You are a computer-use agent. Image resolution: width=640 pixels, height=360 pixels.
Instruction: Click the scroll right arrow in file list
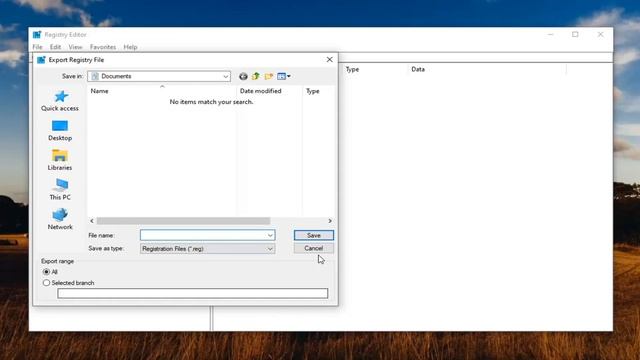coord(330,221)
